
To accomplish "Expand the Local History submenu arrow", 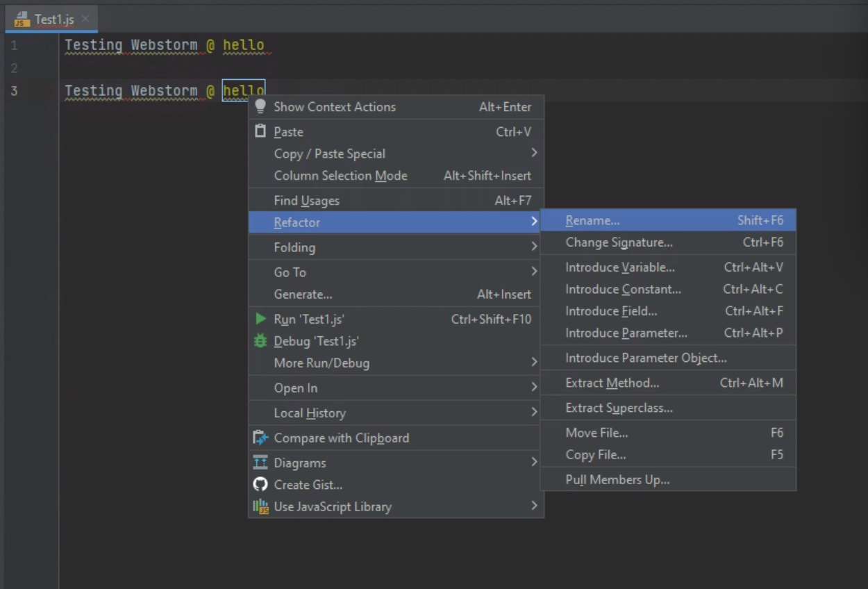I will [x=534, y=412].
